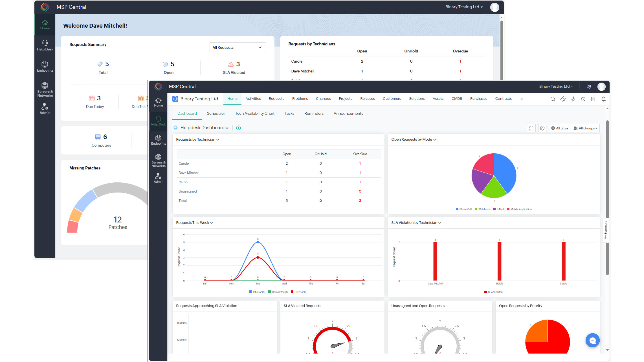This screenshot has height=362, width=644.
Task: Open quick actions lightning bolt icon
Action: (x=573, y=99)
